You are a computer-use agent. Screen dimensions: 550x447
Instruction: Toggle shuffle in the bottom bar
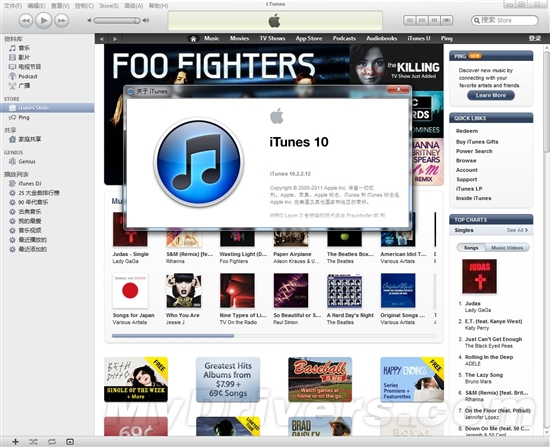tap(33, 442)
